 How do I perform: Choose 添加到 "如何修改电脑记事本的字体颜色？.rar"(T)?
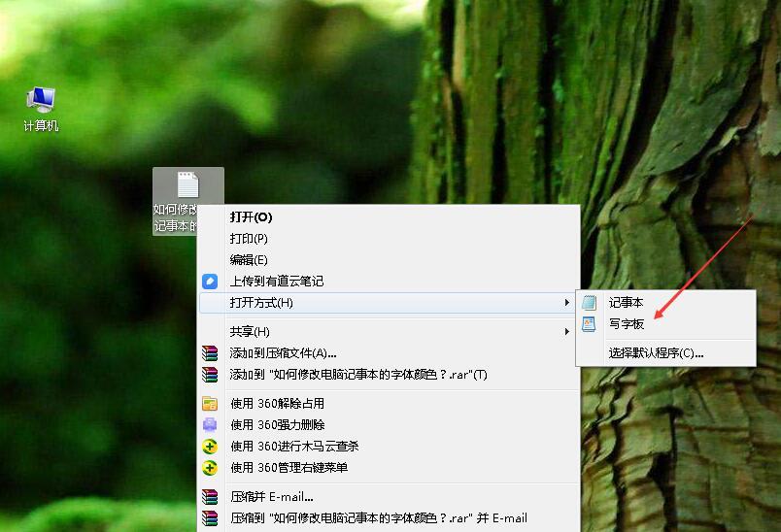click(358, 375)
